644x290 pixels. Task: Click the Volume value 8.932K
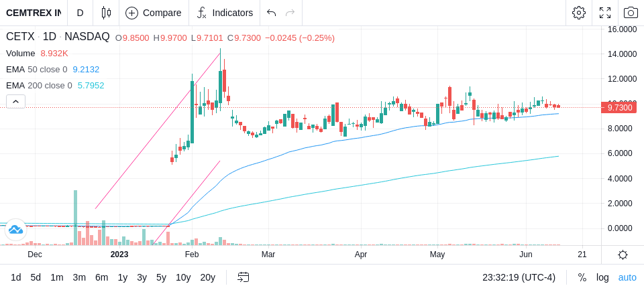[54, 54]
